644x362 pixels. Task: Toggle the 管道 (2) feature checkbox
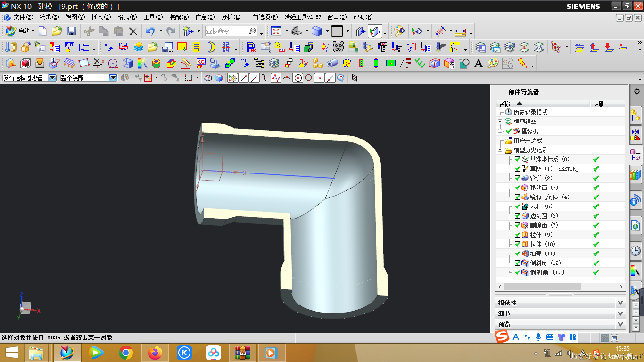point(518,178)
